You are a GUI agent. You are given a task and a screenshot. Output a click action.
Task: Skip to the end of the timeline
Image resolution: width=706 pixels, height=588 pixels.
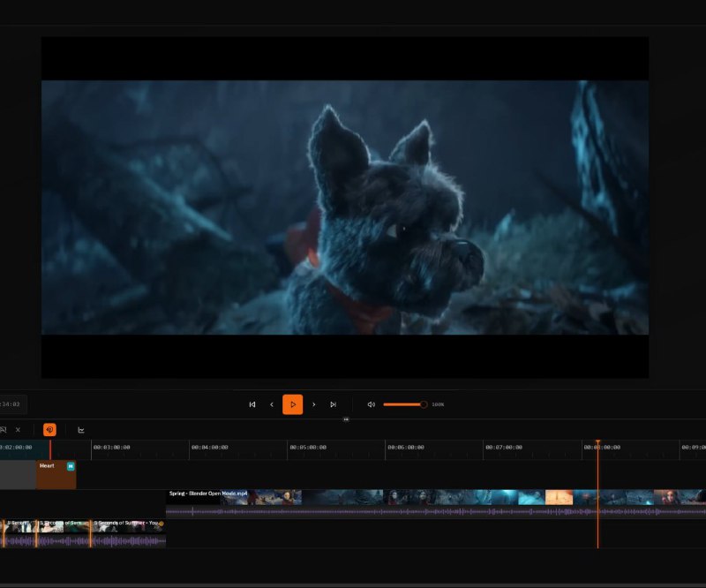333,404
